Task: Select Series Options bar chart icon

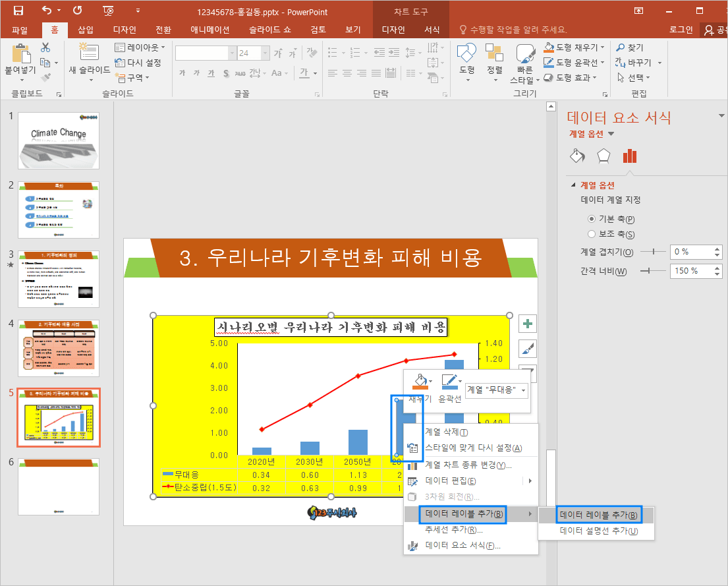Action: (x=630, y=156)
